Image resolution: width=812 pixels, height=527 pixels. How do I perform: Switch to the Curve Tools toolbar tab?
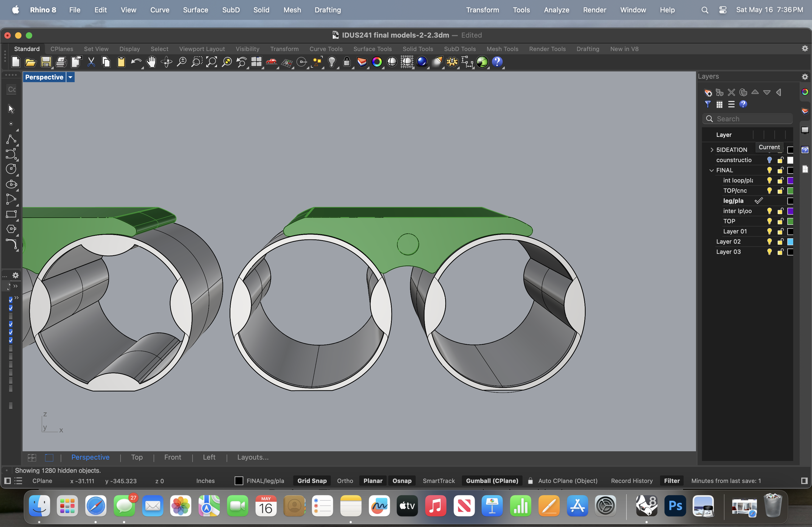point(326,49)
